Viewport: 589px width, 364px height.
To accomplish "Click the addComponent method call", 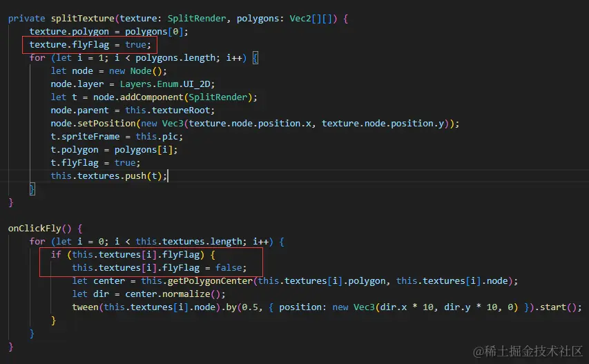I will (152, 97).
